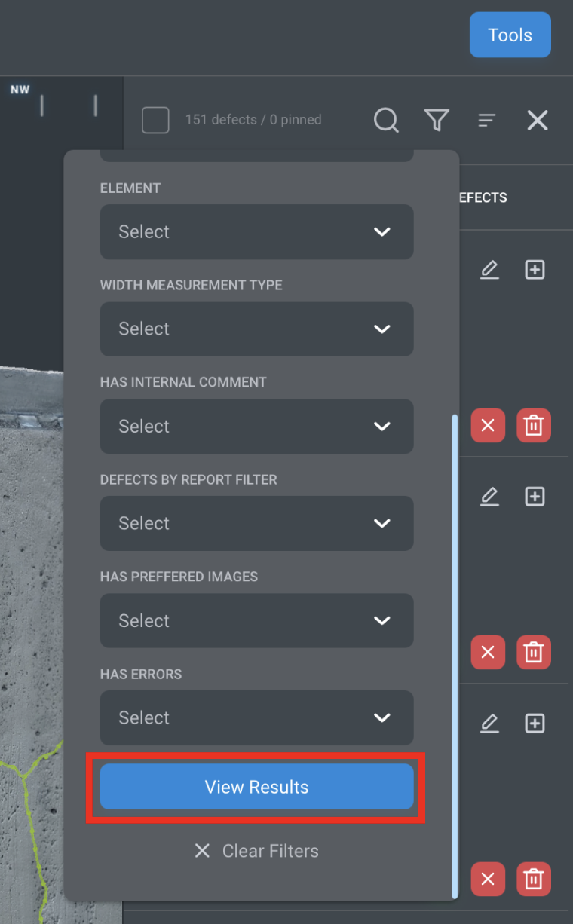Viewport: 573px width, 924px height.
Task: Open the Tools button
Action: click(510, 35)
